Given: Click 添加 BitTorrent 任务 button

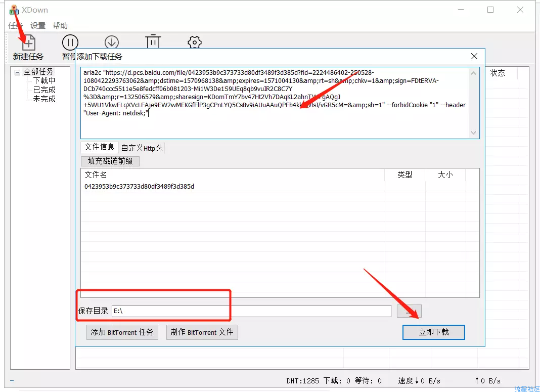Looking at the screenshot, I should (122, 332).
